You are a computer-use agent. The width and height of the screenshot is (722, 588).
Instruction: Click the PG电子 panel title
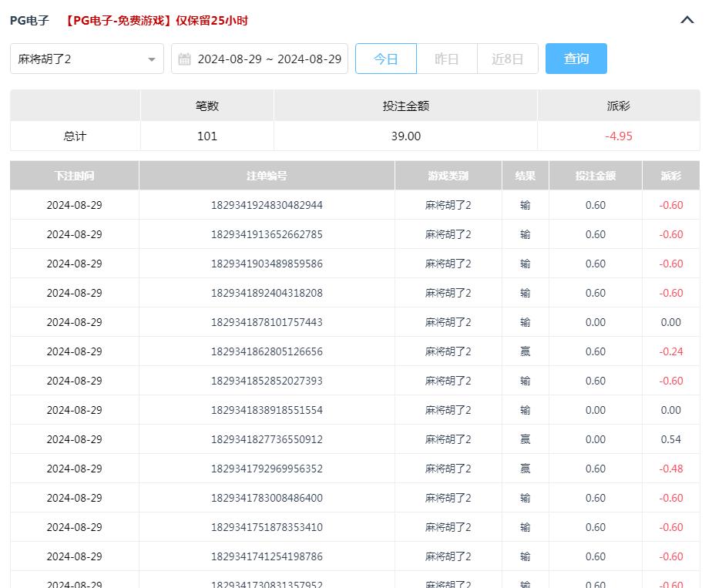coord(29,19)
